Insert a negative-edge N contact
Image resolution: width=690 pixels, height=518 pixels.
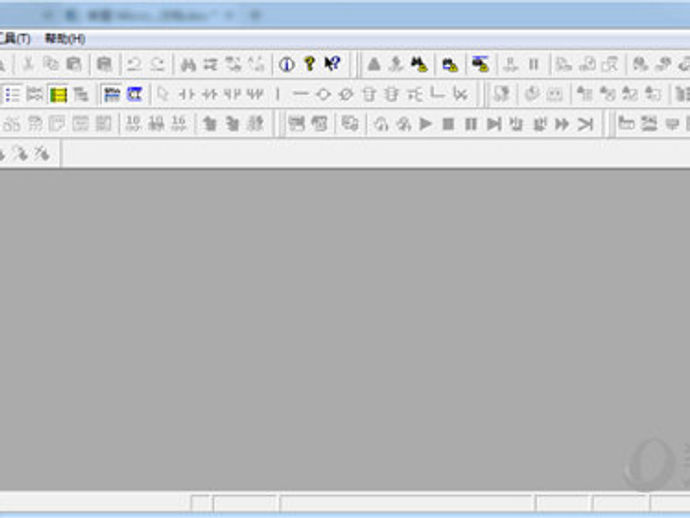click(255, 94)
